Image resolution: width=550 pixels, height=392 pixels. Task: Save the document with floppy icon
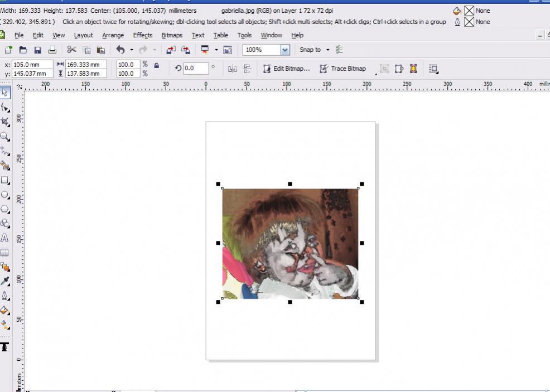[x=38, y=50]
